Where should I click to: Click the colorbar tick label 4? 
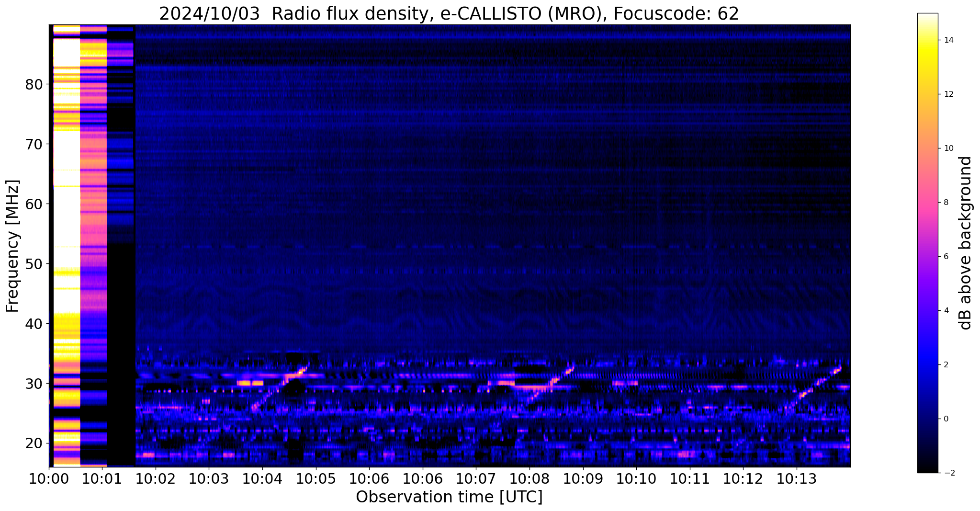tap(946, 311)
